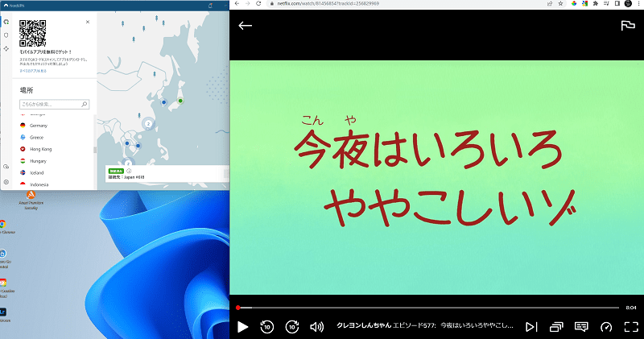Click the red playhead on the timeline
The width and height of the screenshot is (644, 339).
pos(237,308)
